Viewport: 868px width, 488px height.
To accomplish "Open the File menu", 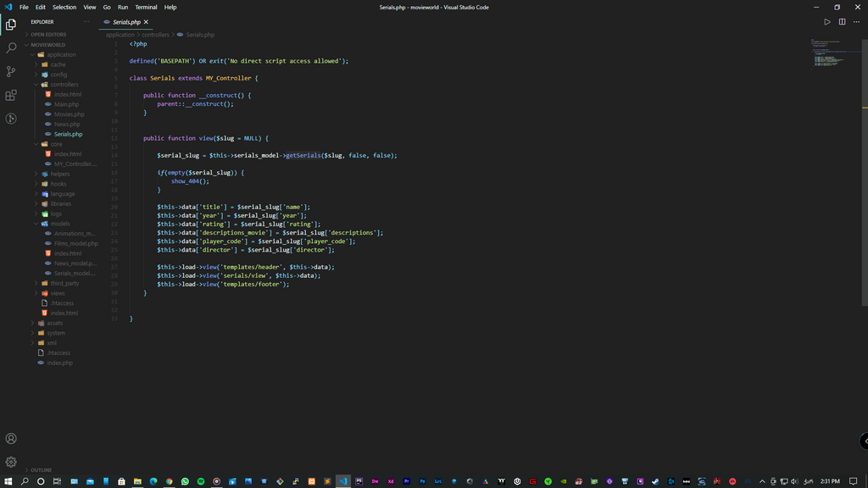I will pos(24,7).
